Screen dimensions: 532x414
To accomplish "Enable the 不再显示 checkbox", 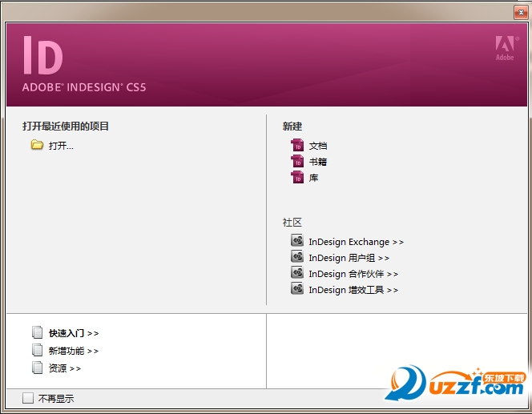I will [x=28, y=398].
